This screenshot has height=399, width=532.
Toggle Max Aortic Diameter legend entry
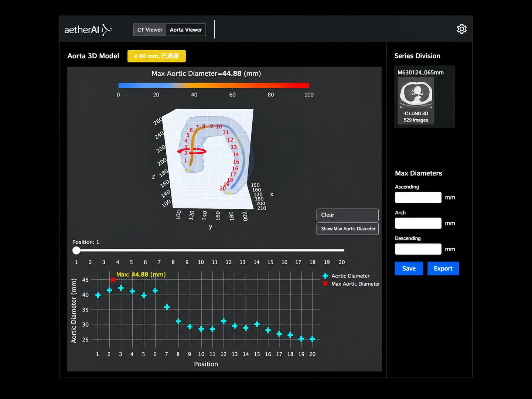pos(351,284)
